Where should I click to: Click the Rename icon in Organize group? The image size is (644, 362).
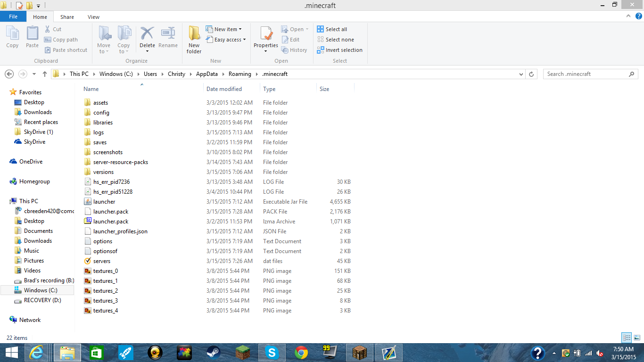[168, 37]
